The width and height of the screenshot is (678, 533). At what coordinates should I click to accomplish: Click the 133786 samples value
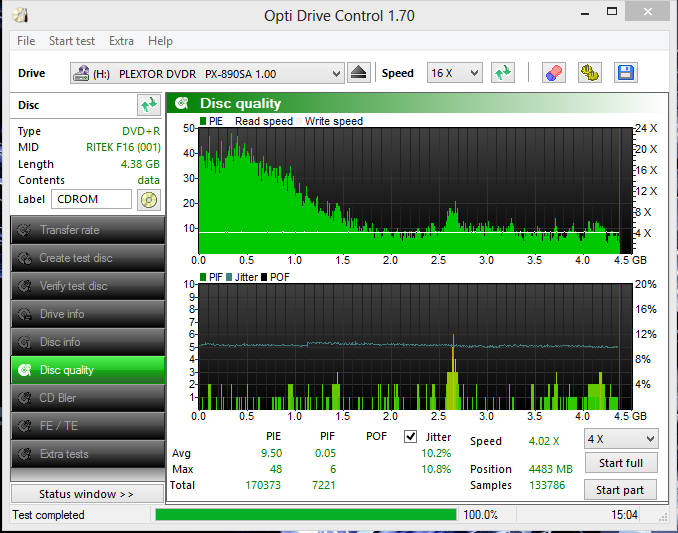(x=547, y=485)
